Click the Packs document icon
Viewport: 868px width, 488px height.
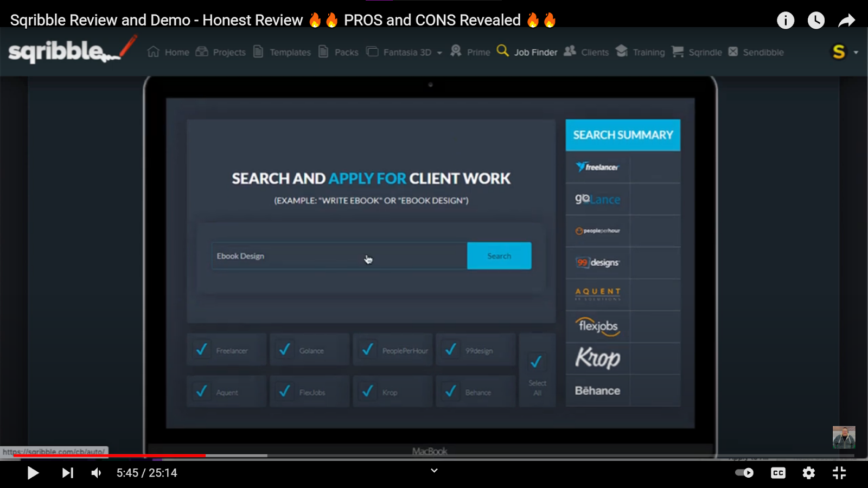click(x=323, y=52)
